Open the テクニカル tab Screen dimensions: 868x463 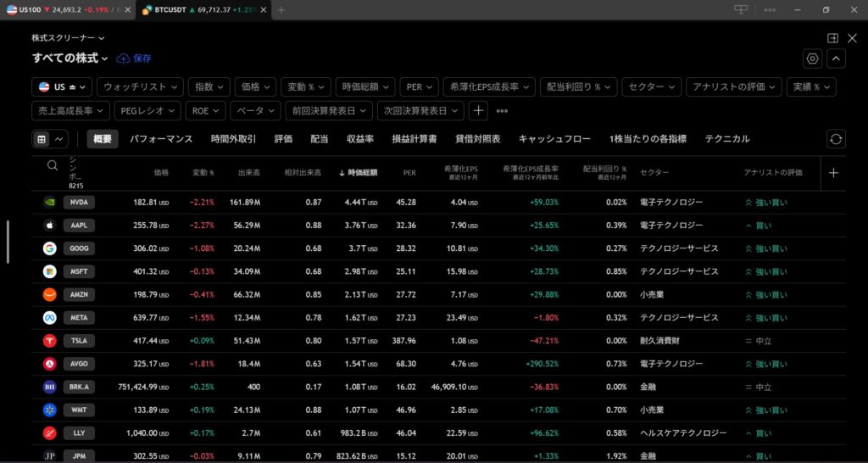click(x=726, y=139)
